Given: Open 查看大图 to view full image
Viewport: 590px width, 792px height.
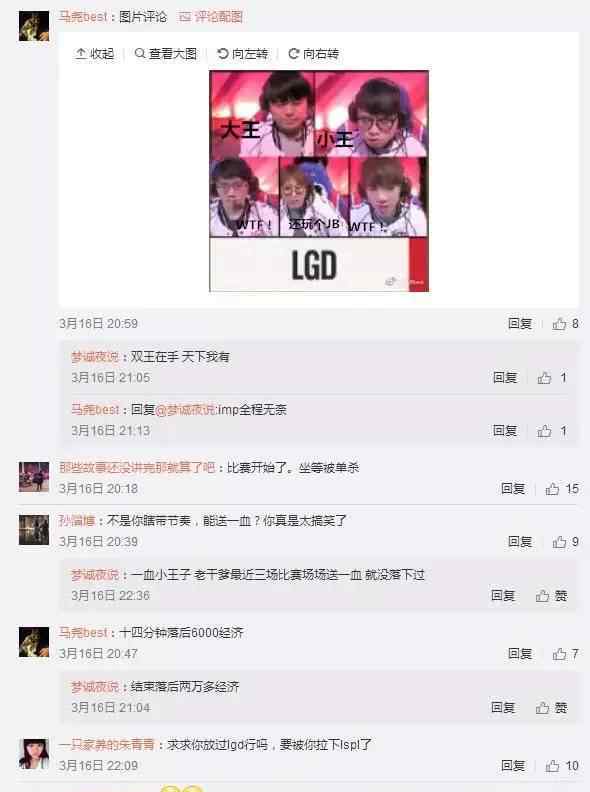Looking at the screenshot, I should click(166, 54).
